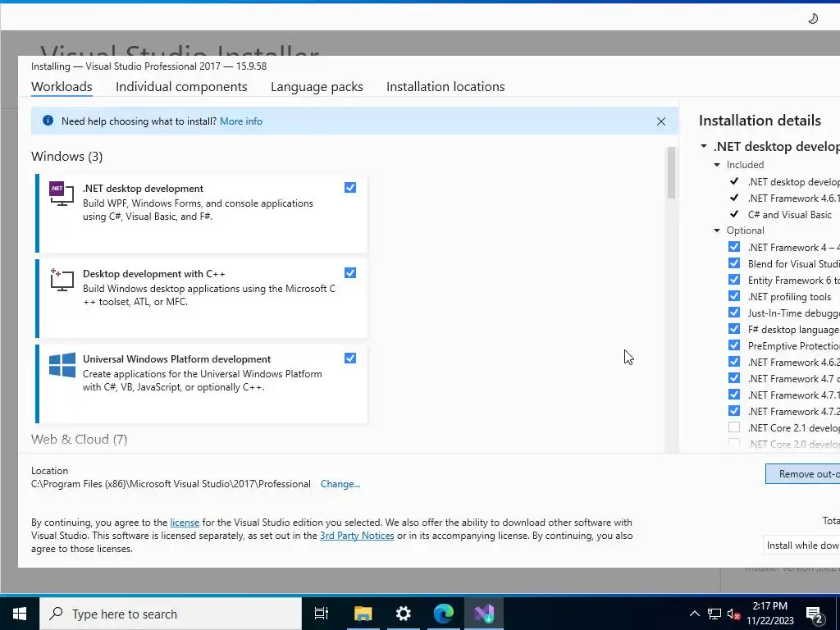Open the license link
The image size is (840, 630).
point(185,523)
